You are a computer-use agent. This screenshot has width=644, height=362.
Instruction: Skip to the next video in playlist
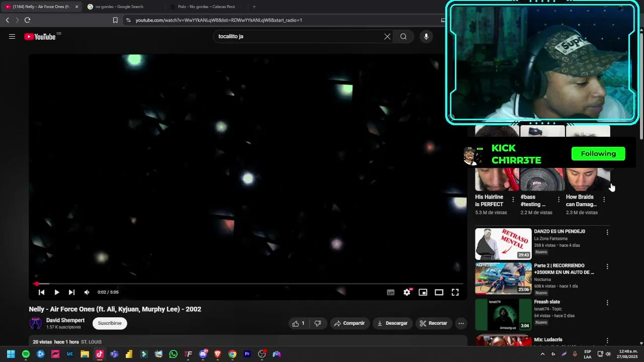(71, 292)
